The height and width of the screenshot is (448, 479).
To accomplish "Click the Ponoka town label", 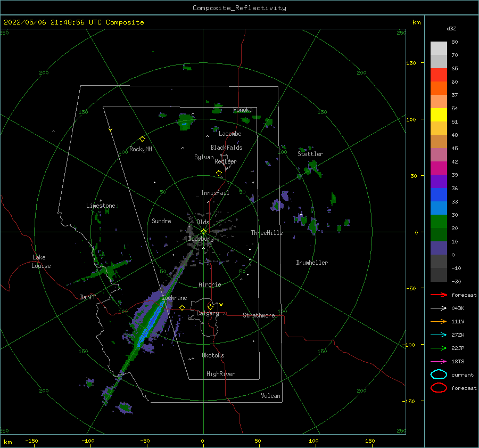I will click(243, 110).
